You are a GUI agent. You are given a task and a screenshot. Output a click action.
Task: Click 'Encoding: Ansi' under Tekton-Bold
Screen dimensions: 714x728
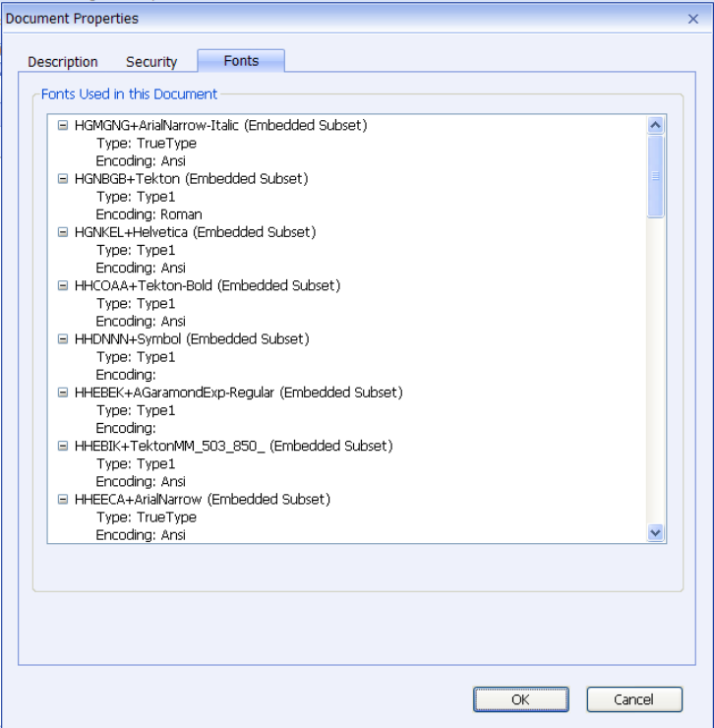tap(141, 322)
